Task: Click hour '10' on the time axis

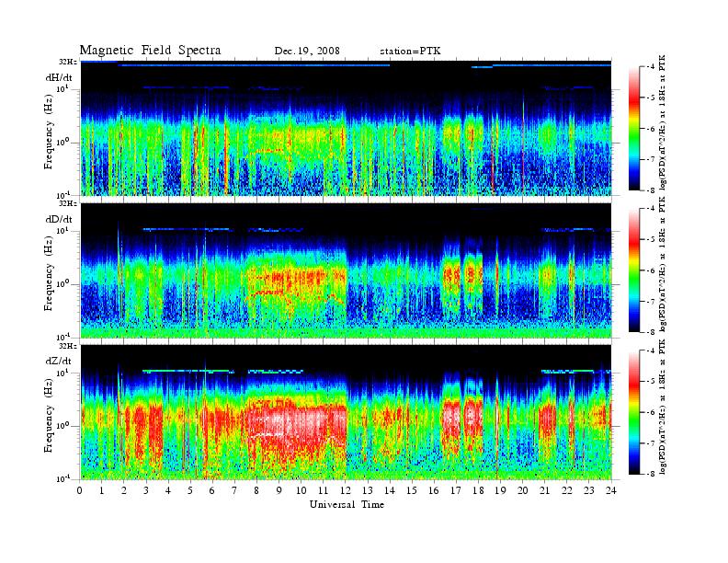Action: pyautogui.click(x=301, y=490)
